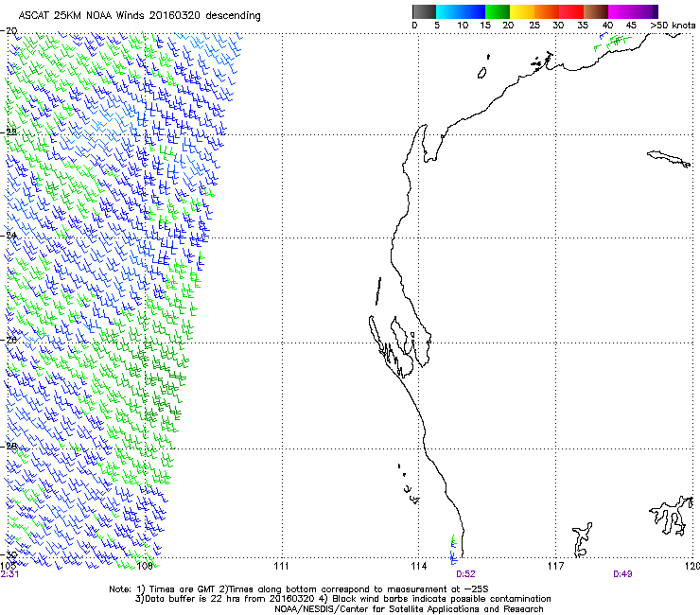Click the latitude axis label '-22'
The height and width of the screenshot is (615, 700).
[x=9, y=132]
